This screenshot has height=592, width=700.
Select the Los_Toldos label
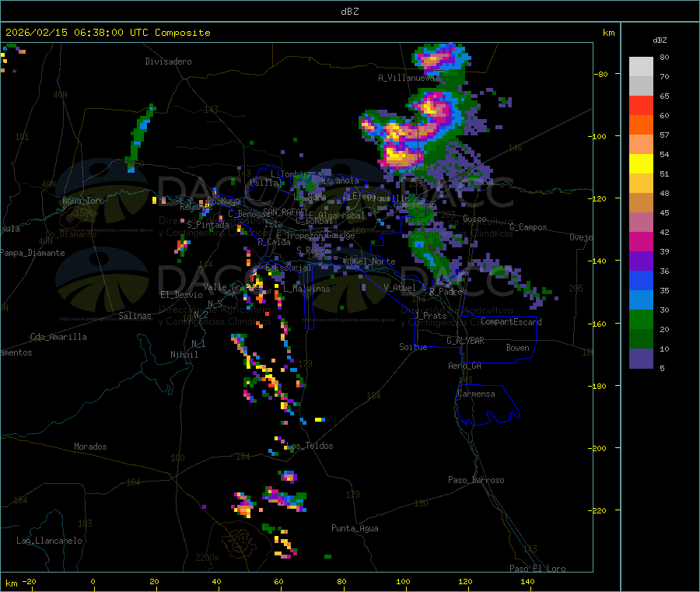click(310, 446)
